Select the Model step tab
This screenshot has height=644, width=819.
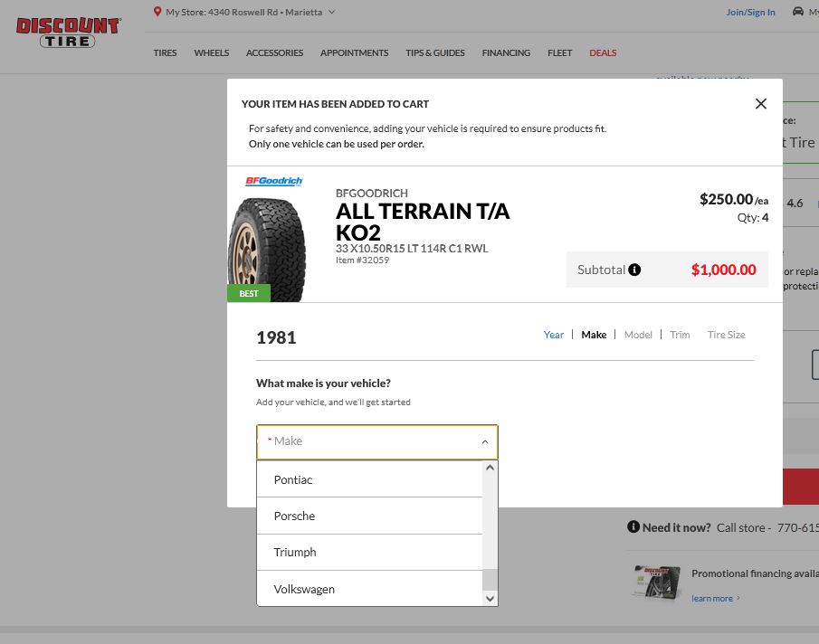[638, 335]
